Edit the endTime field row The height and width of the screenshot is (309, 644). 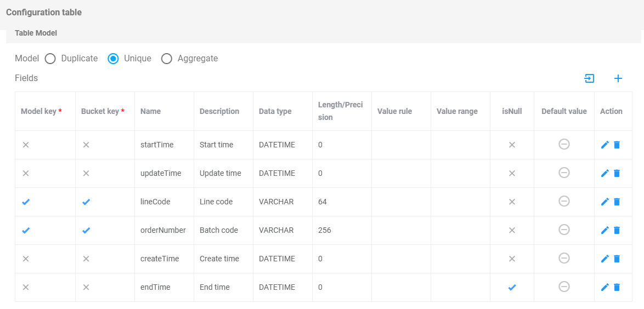[x=605, y=287]
